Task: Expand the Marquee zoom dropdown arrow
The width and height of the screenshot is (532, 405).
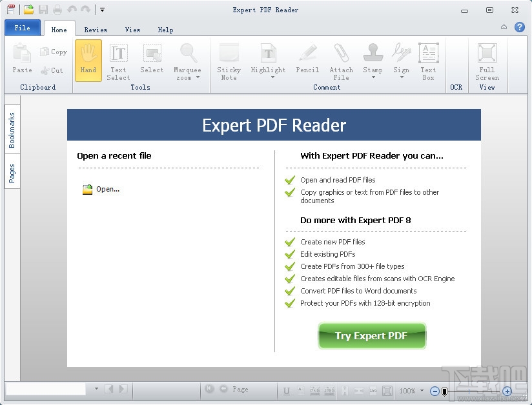Action: pos(198,77)
